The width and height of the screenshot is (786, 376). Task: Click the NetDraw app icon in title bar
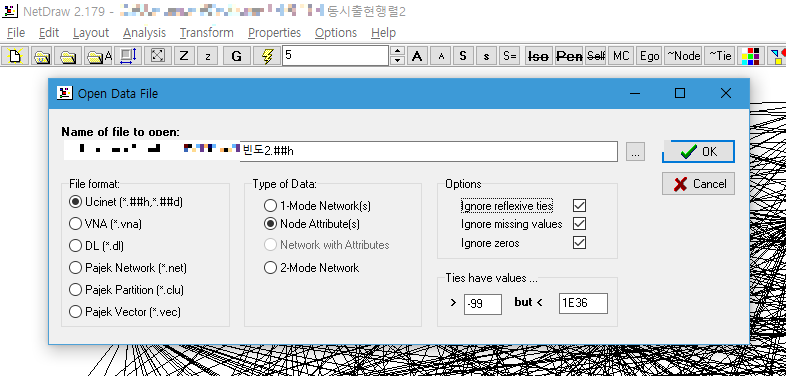click(x=10, y=11)
